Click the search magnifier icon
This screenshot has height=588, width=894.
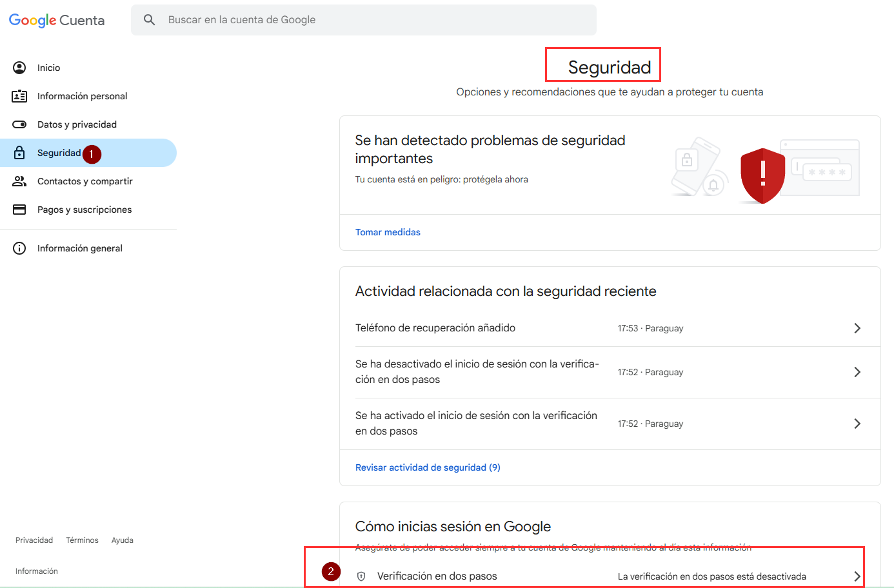(150, 20)
